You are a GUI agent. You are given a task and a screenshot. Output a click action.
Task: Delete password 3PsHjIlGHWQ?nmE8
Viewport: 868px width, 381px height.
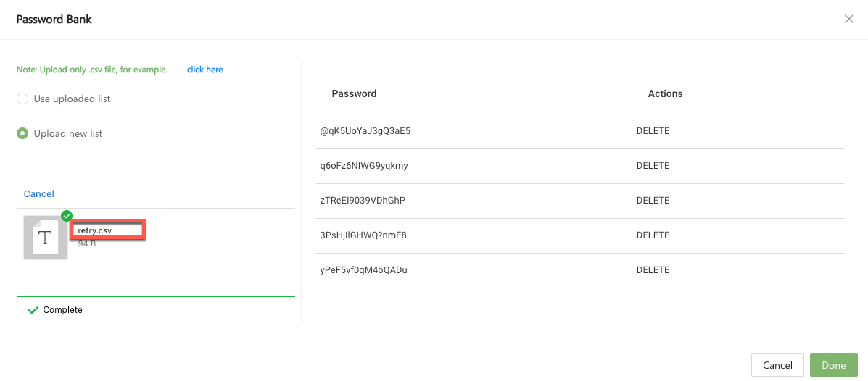pos(653,235)
